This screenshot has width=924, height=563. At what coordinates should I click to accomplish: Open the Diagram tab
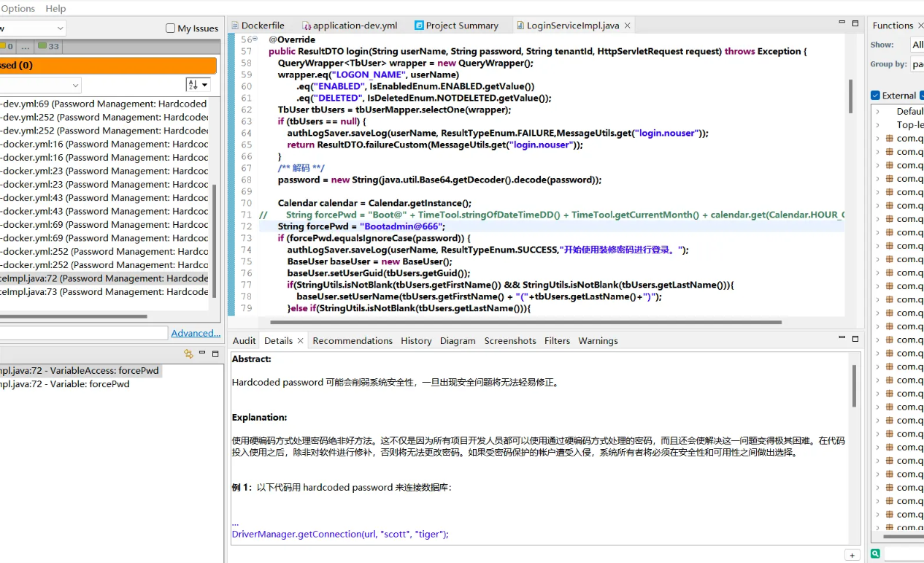[458, 341]
